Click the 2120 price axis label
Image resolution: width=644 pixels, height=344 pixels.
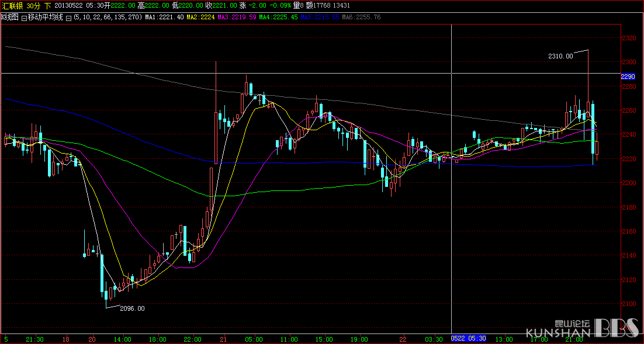point(628,280)
